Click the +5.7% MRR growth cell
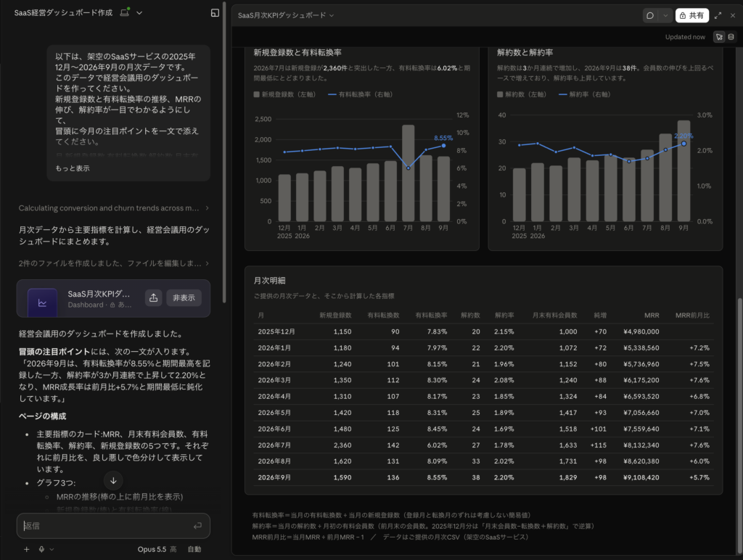Screen dimensions: 743x560 (x=699, y=477)
